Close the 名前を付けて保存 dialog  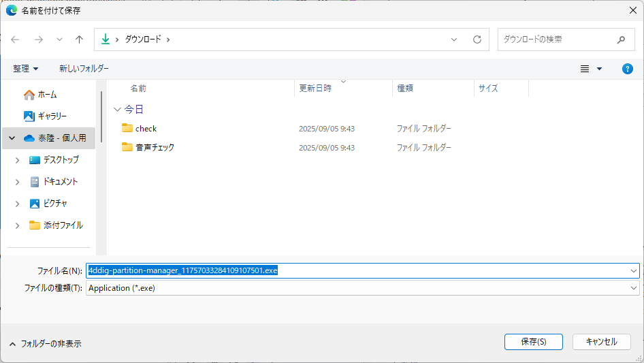633,10
